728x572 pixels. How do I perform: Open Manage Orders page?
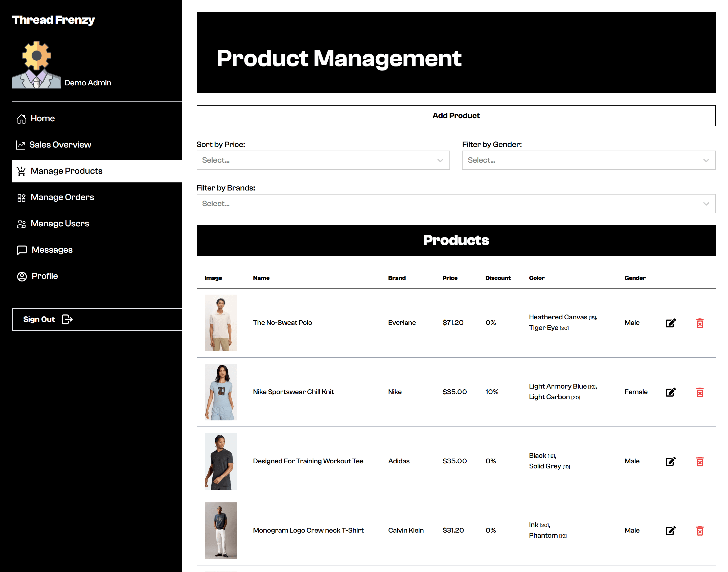coord(62,197)
